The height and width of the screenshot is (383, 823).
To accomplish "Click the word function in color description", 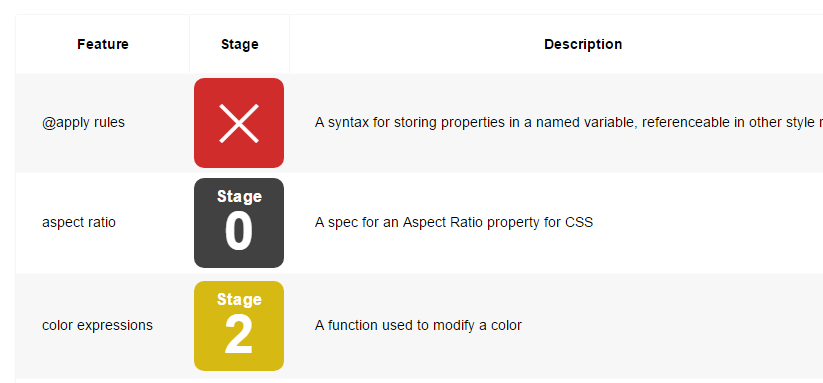I will coord(353,325).
